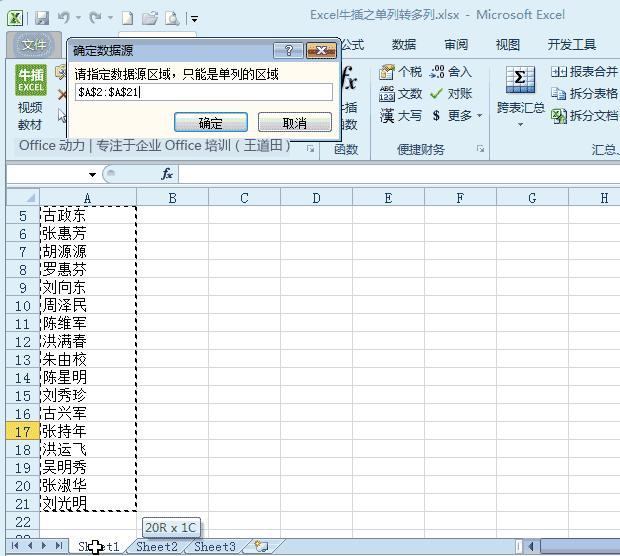Select the column A header
The width and height of the screenshot is (620, 556).
(x=88, y=198)
